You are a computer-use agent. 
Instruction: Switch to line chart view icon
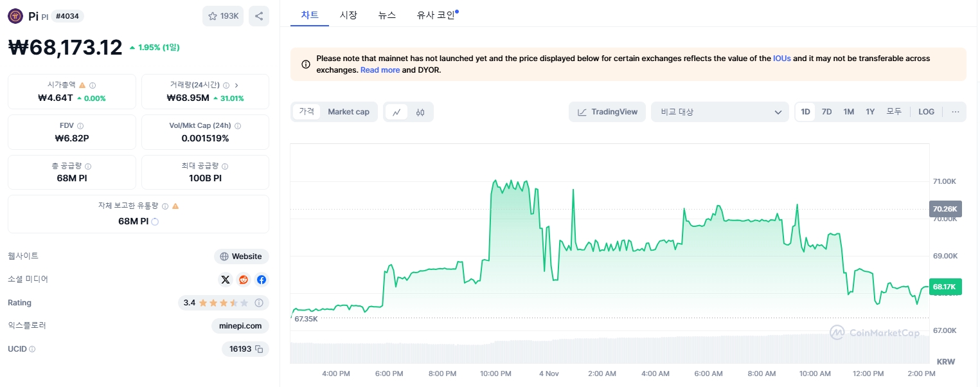396,112
